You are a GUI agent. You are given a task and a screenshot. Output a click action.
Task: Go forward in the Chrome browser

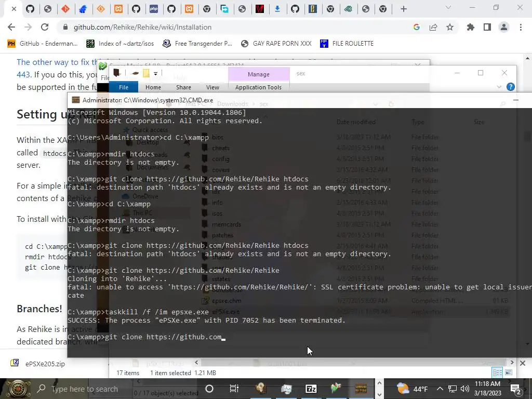tap(28, 27)
